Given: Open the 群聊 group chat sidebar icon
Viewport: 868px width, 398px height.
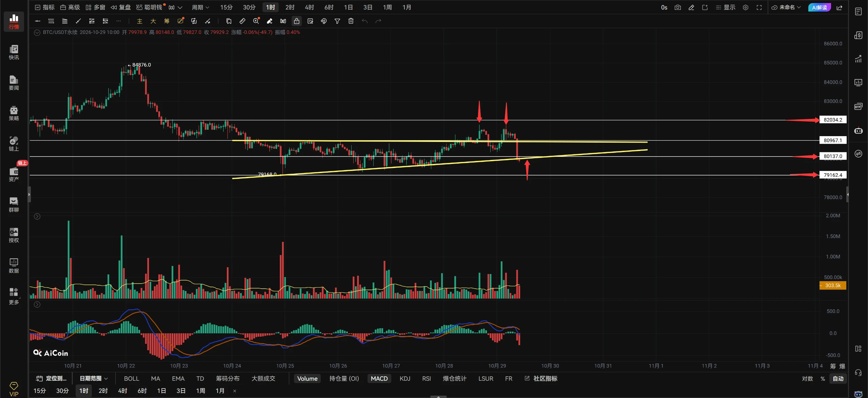Looking at the screenshot, I should point(14,205).
